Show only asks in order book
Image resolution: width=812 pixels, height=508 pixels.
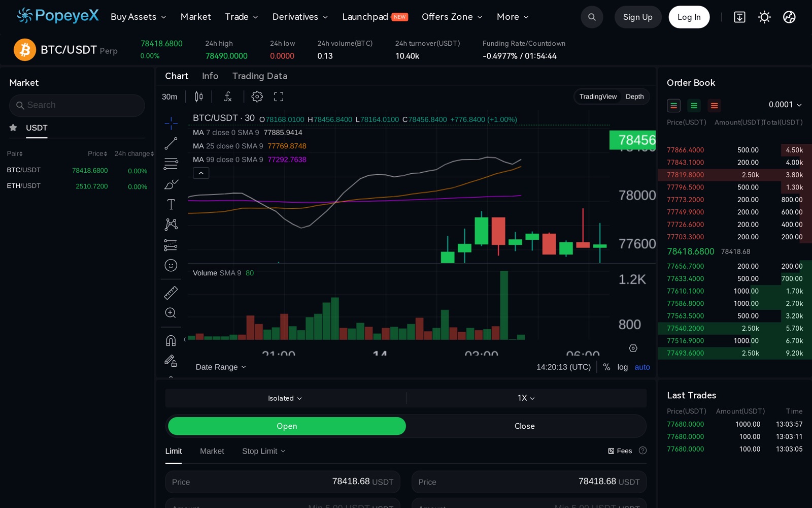tap(714, 106)
